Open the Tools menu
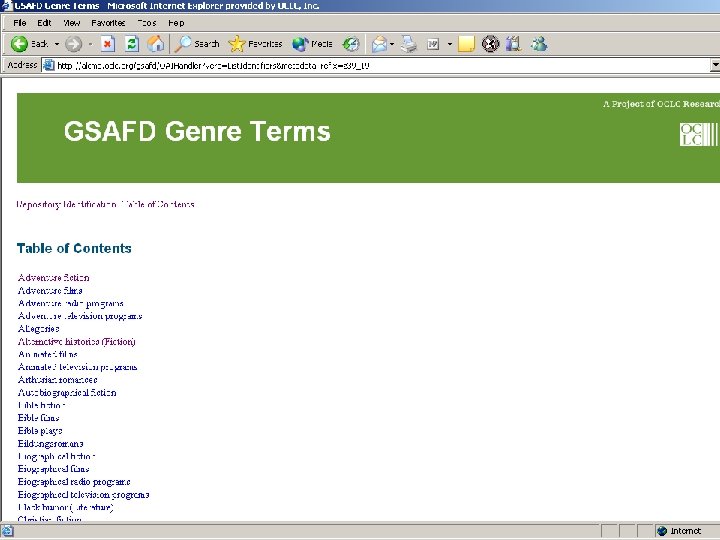This screenshot has width=720, height=540. click(147, 22)
